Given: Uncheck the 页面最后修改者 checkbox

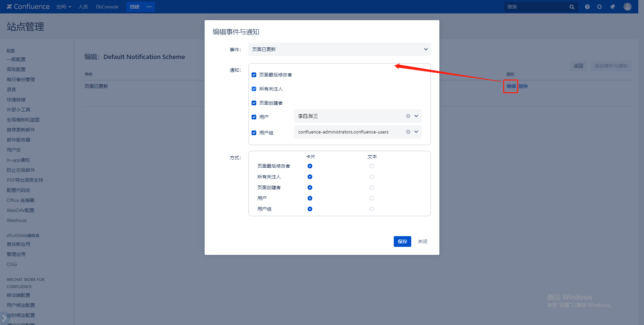Looking at the screenshot, I should point(254,75).
